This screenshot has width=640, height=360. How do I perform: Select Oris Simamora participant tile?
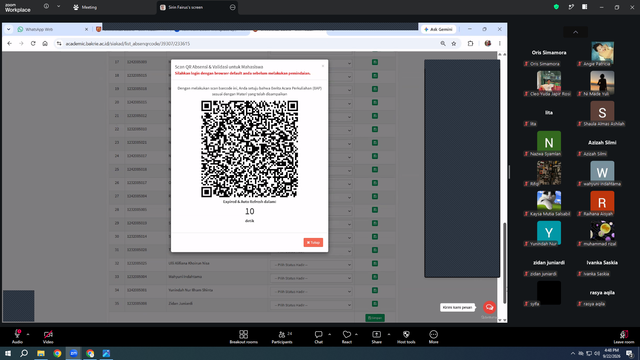(x=549, y=54)
